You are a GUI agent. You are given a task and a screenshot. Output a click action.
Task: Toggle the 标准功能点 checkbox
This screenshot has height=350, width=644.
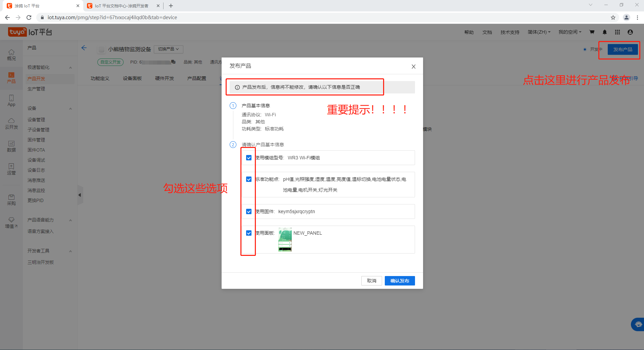(249, 179)
